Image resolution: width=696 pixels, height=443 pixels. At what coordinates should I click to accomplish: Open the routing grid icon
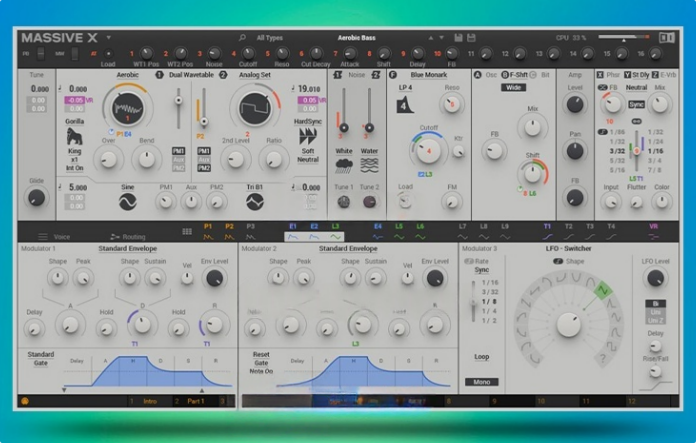point(187,231)
